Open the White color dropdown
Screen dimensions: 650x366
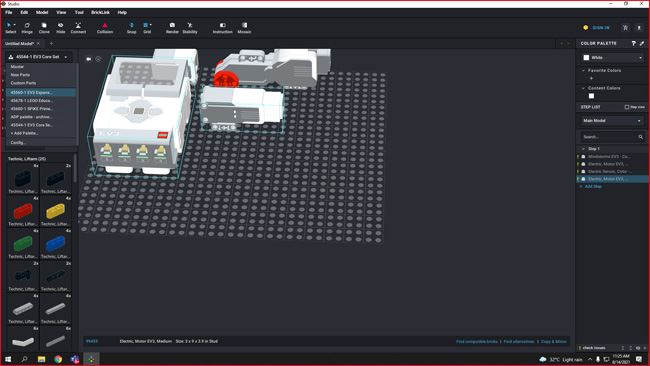pos(613,58)
